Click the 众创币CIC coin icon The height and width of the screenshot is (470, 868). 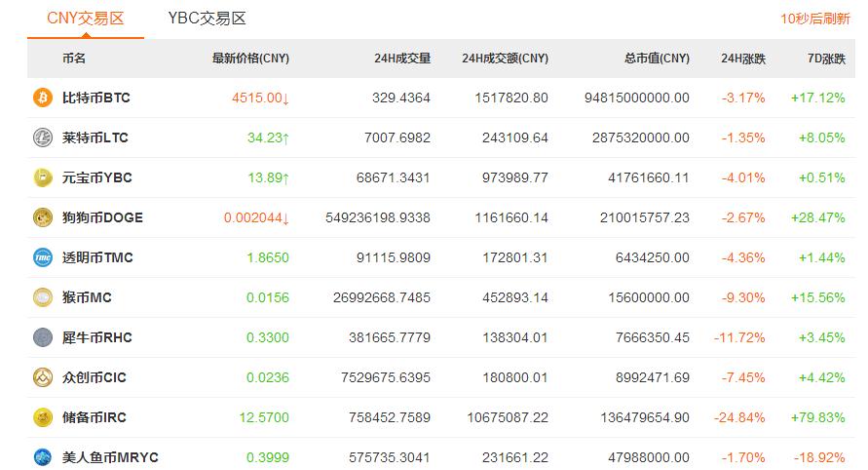43,377
